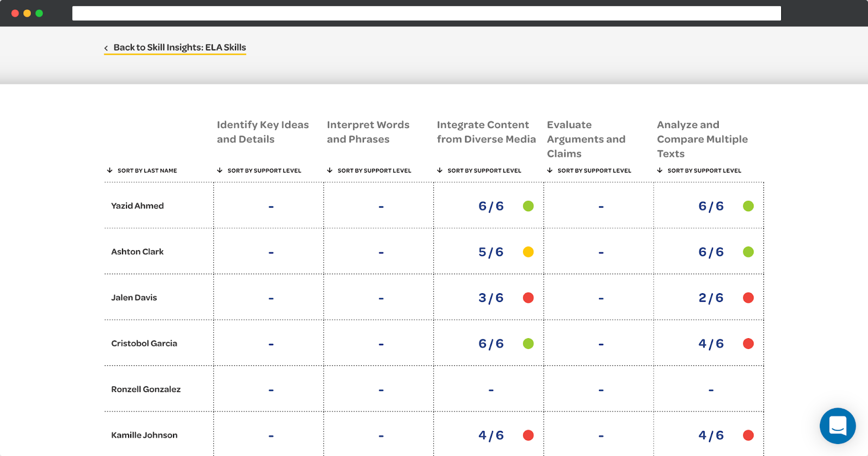Click the Integrate Content from Diverse Media heading
868x456 pixels.
tap(486, 132)
